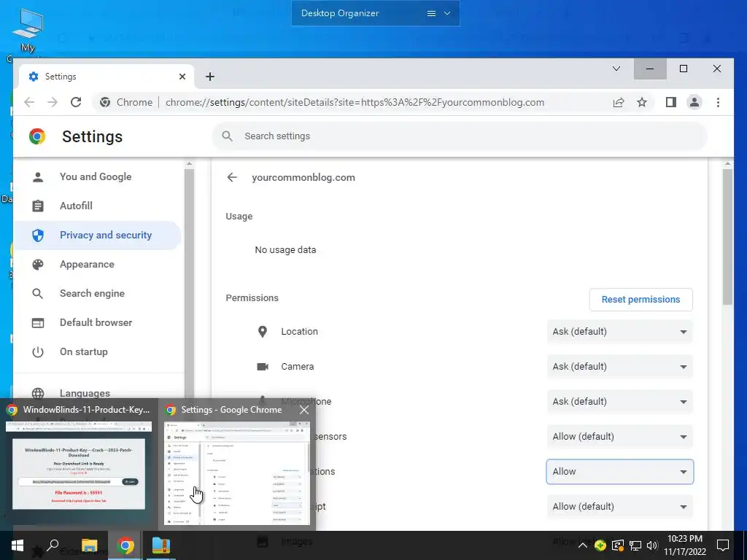Click the main page vertical scrollbar
Image resolution: width=747 pixels, height=560 pixels.
pos(727,238)
